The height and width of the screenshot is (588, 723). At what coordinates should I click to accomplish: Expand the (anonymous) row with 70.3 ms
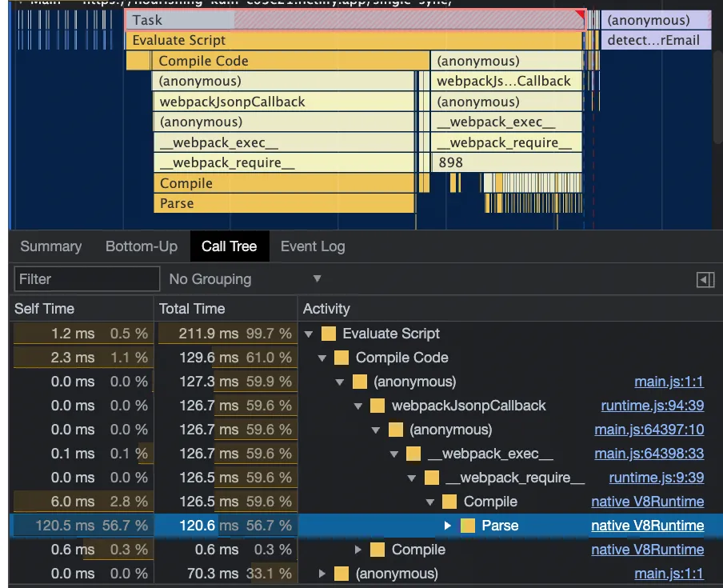pos(322,574)
